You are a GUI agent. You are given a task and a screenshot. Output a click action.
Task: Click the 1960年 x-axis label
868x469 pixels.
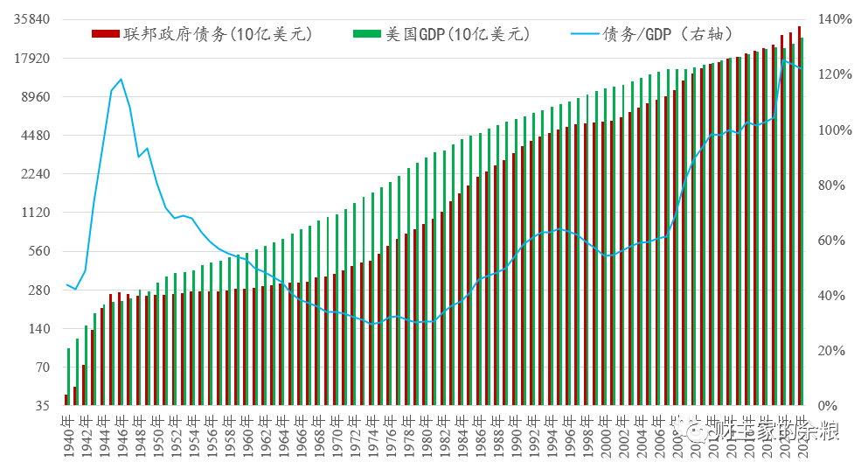point(248,436)
